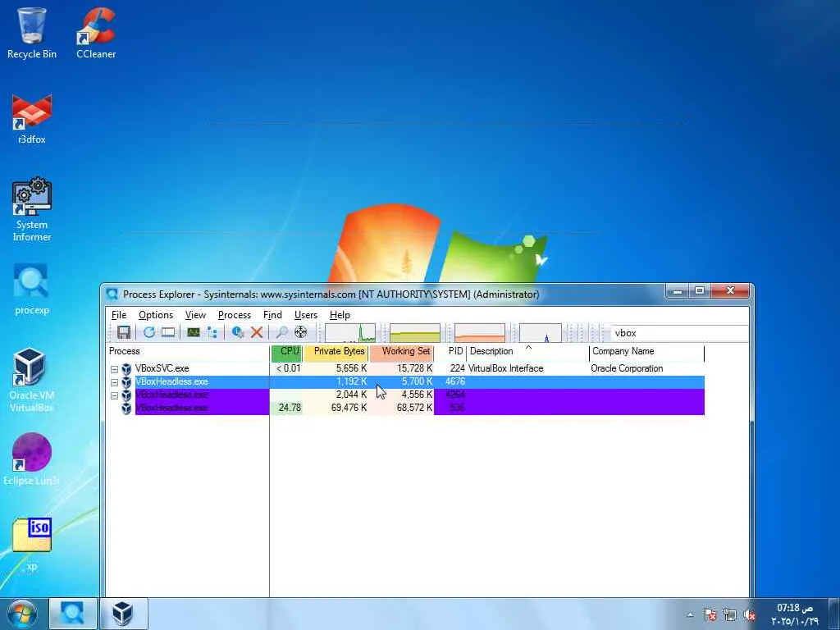
Task: Click the orange physical memory mini graph
Action: point(479,333)
